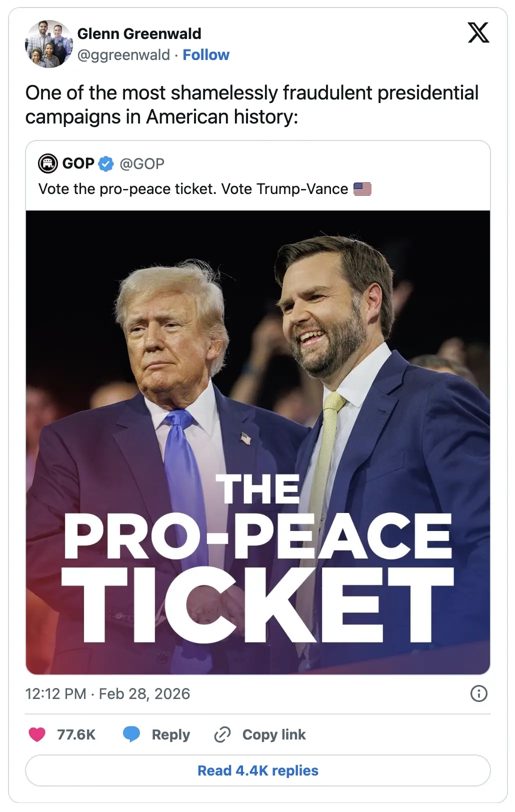
Task: Open the Glenn Greenwald display name link
Action: coord(139,33)
